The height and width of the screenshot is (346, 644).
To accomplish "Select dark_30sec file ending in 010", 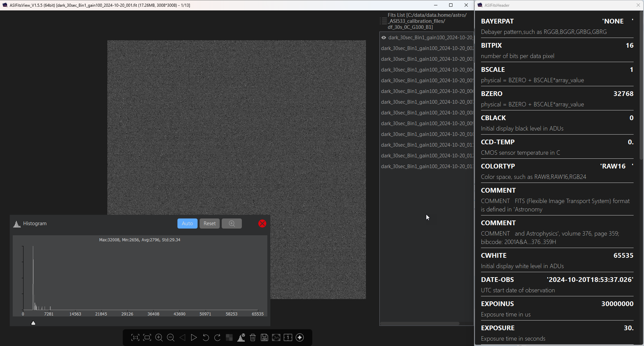I will pyautogui.click(x=427, y=134).
